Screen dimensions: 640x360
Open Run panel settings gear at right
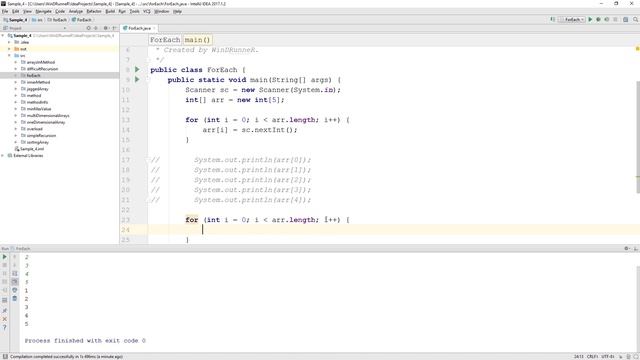coord(627,249)
